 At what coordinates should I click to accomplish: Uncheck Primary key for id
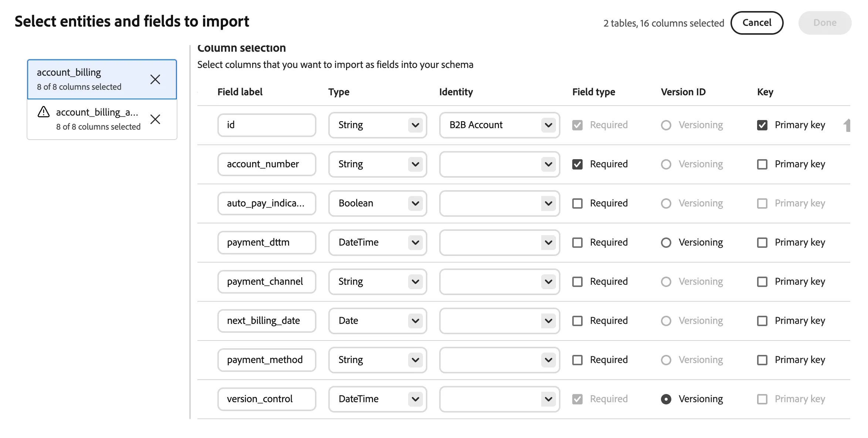click(762, 125)
